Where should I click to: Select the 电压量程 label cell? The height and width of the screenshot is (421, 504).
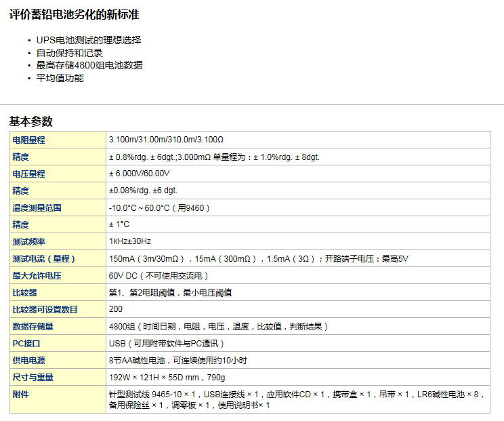[x=28, y=174]
